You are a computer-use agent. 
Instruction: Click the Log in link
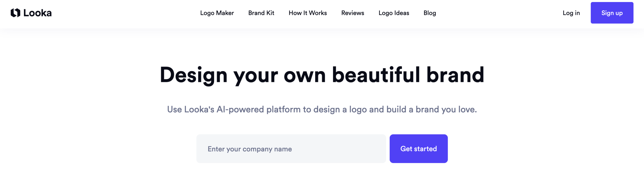571,13
